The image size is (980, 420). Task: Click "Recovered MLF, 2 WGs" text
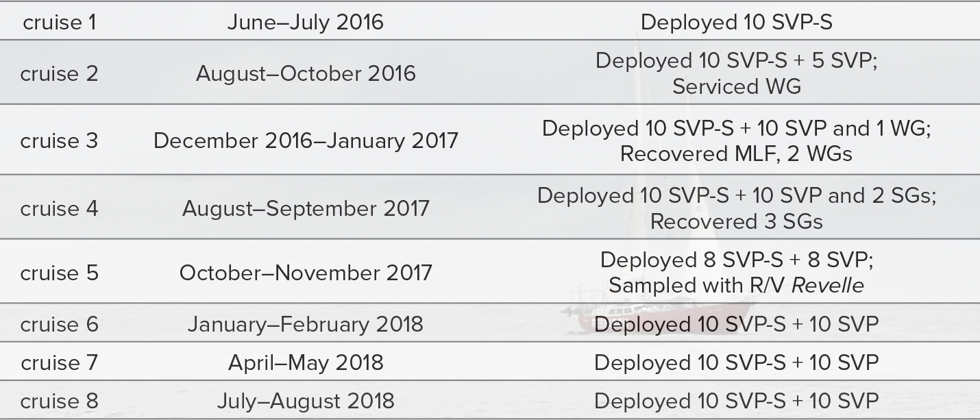pyautogui.click(x=737, y=153)
